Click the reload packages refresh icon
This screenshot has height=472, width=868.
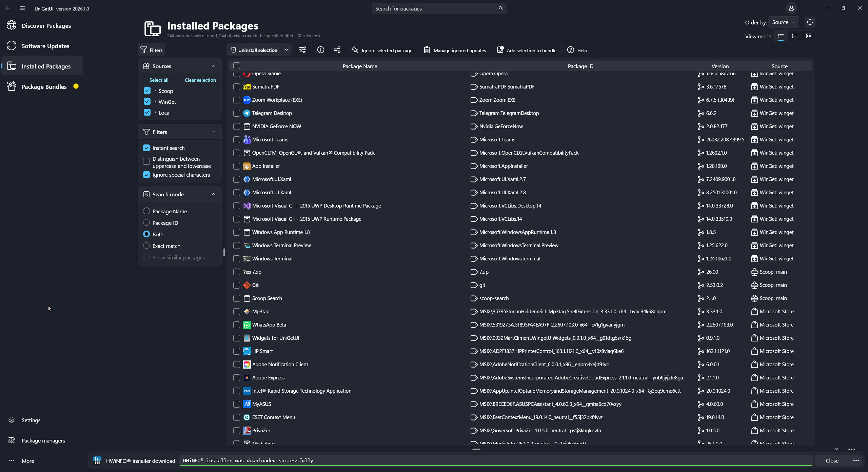click(x=810, y=22)
